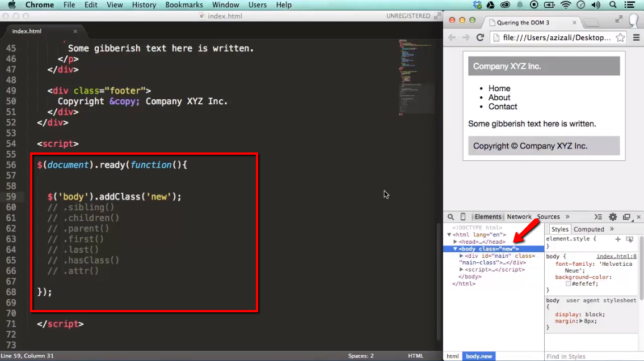The image size is (644, 361).
Task: Click Chrome's forward arrow button
Action: [466, 38]
